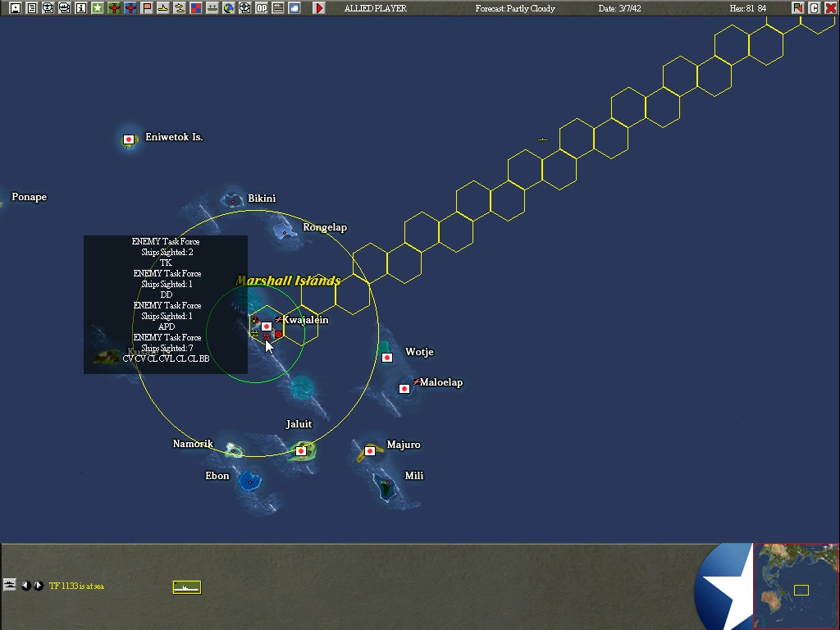840x630 pixels.
Task: Click the 'Forecast: Partly Cloudy' text
Action: 515,8
